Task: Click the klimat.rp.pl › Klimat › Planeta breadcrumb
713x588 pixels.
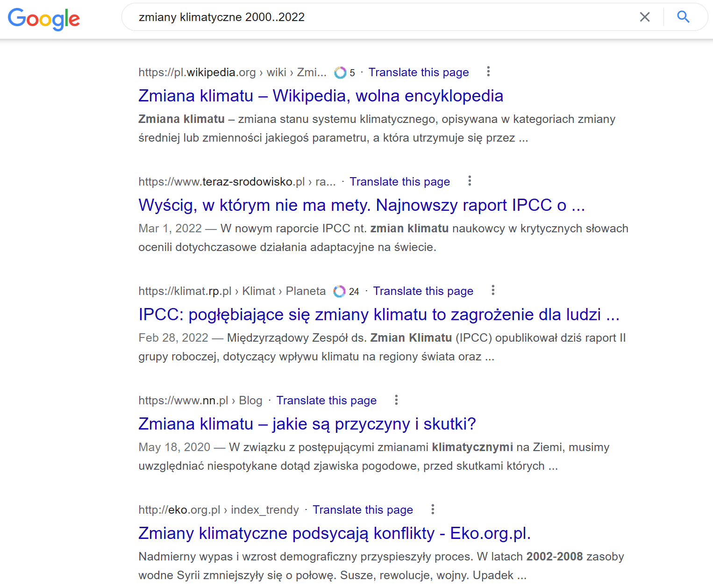Action: point(232,291)
